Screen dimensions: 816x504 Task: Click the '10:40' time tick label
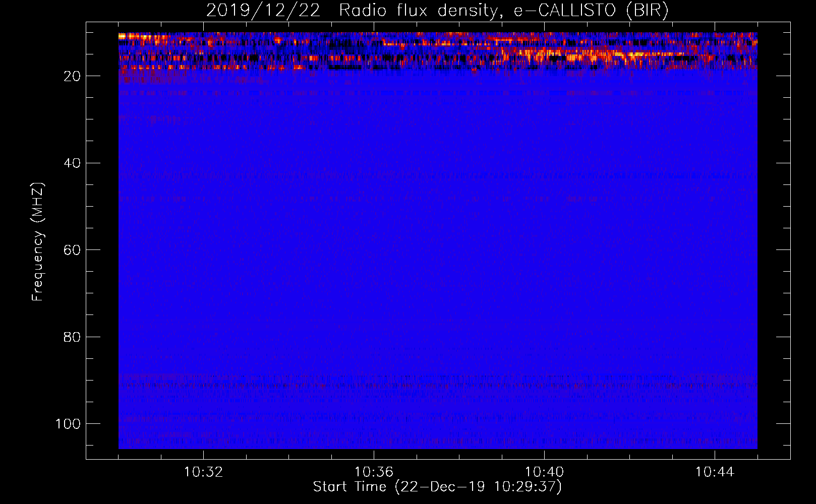(544, 472)
